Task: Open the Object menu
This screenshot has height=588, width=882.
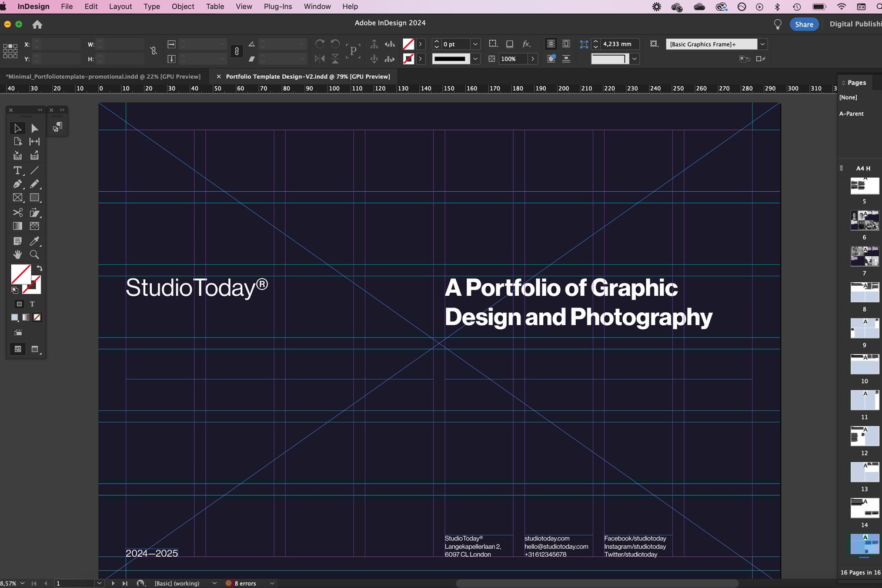Action: coord(182,6)
